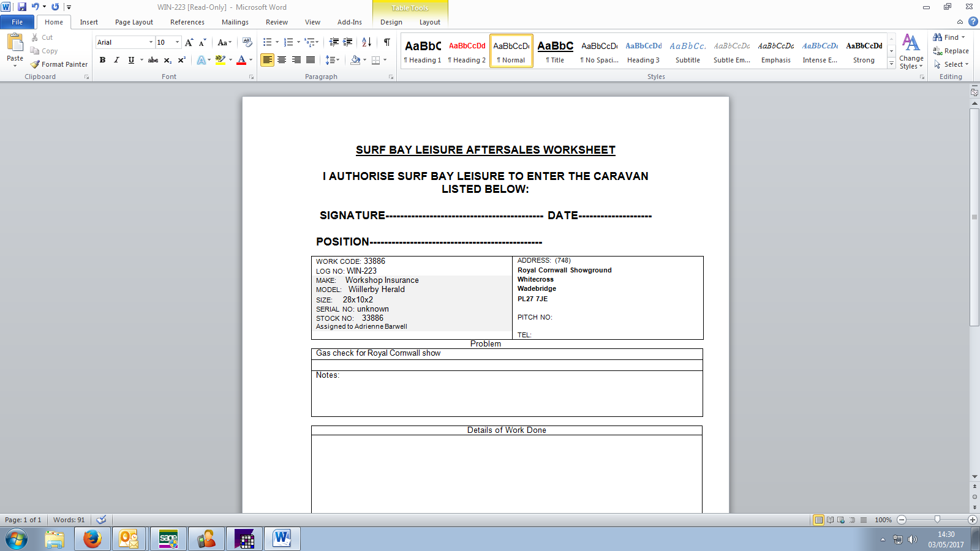Toggle numbered list formatting
This screenshot has height=551, width=980.
[288, 42]
